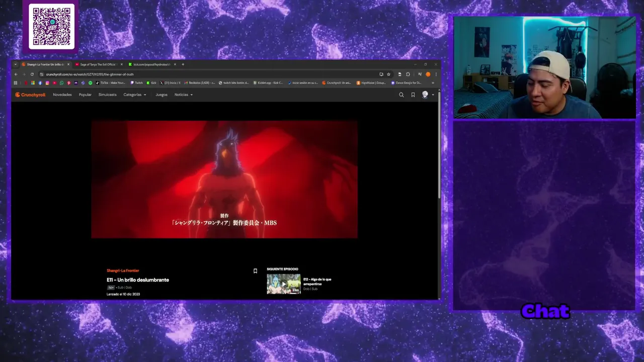The image size is (644, 362).
Task: Open Novedades in the Crunchyroll menu
Action: tap(62, 95)
